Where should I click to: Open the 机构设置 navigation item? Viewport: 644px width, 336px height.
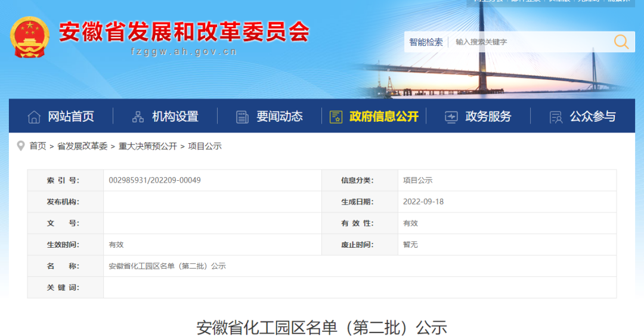click(175, 117)
